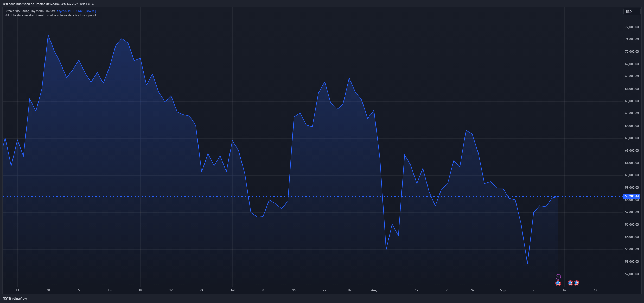Open the USD currency selector
This screenshot has height=303, width=644.
coord(632,12)
